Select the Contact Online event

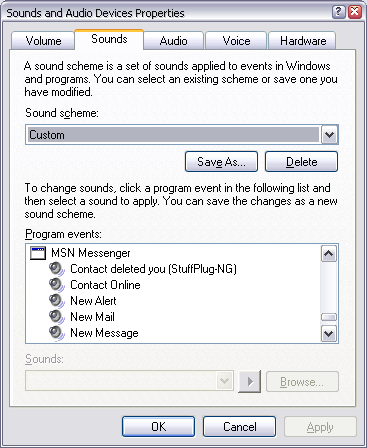pos(105,285)
